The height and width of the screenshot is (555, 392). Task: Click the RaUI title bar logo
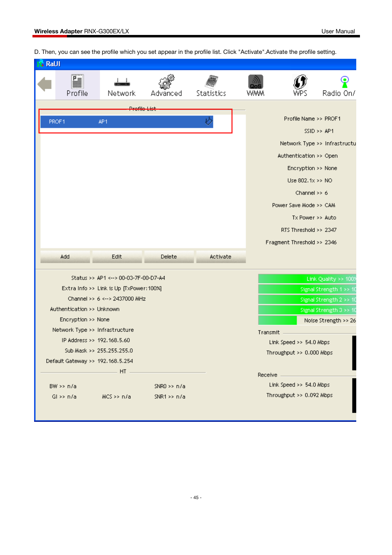(40, 64)
